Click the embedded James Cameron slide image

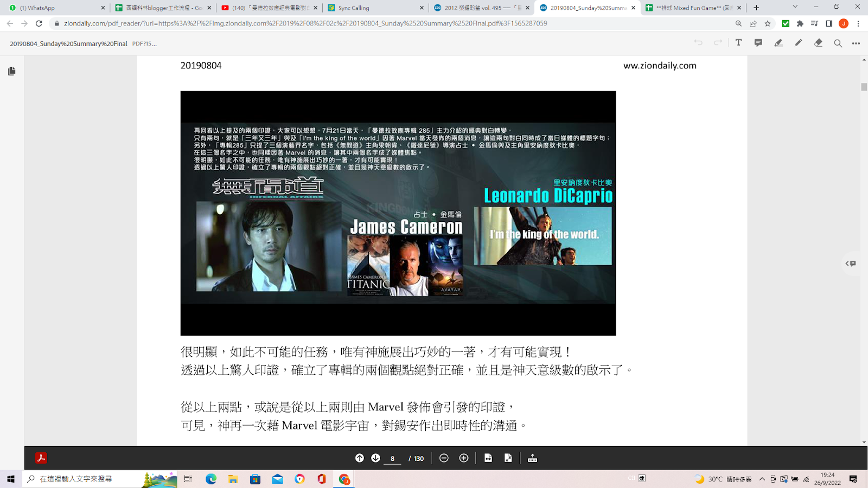(x=398, y=213)
